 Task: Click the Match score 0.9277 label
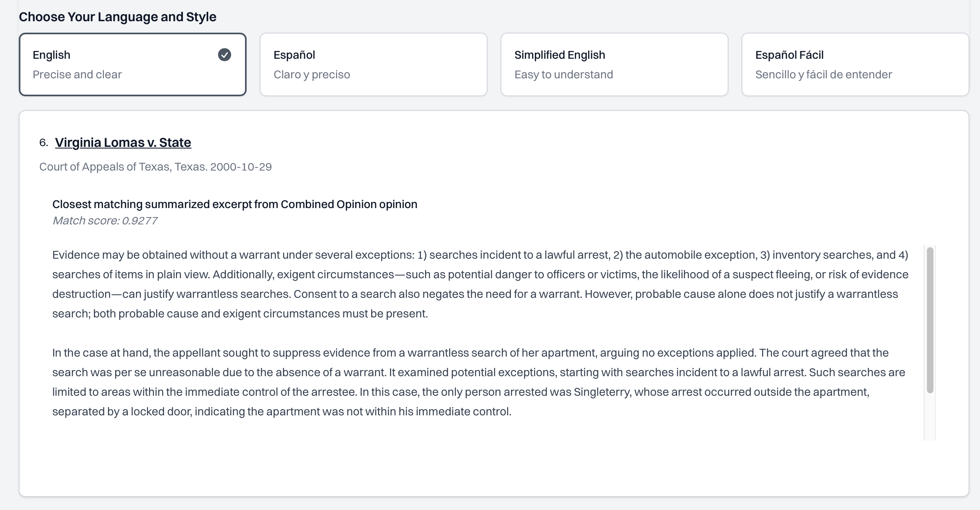click(105, 221)
